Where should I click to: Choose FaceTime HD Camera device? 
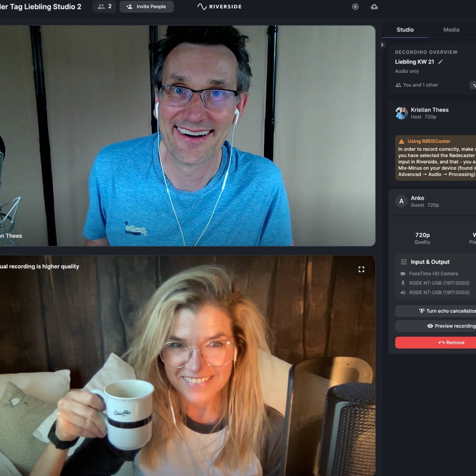[433, 274]
